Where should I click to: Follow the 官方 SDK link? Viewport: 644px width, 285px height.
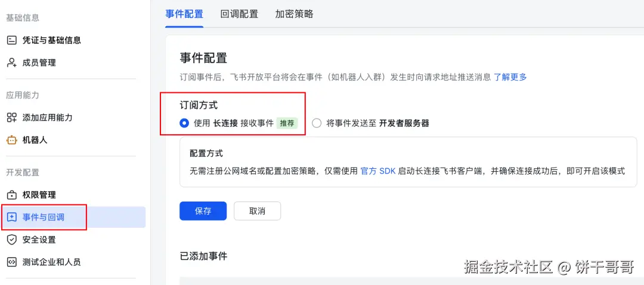[x=374, y=171]
